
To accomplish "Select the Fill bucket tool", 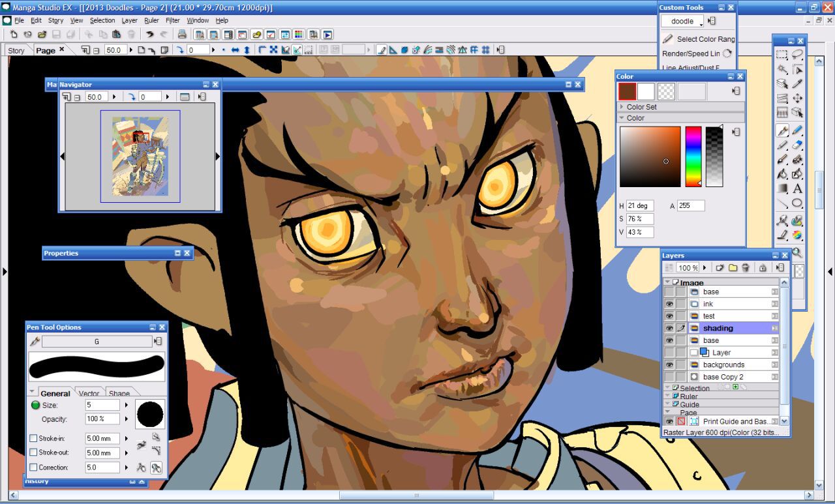I will (782, 174).
